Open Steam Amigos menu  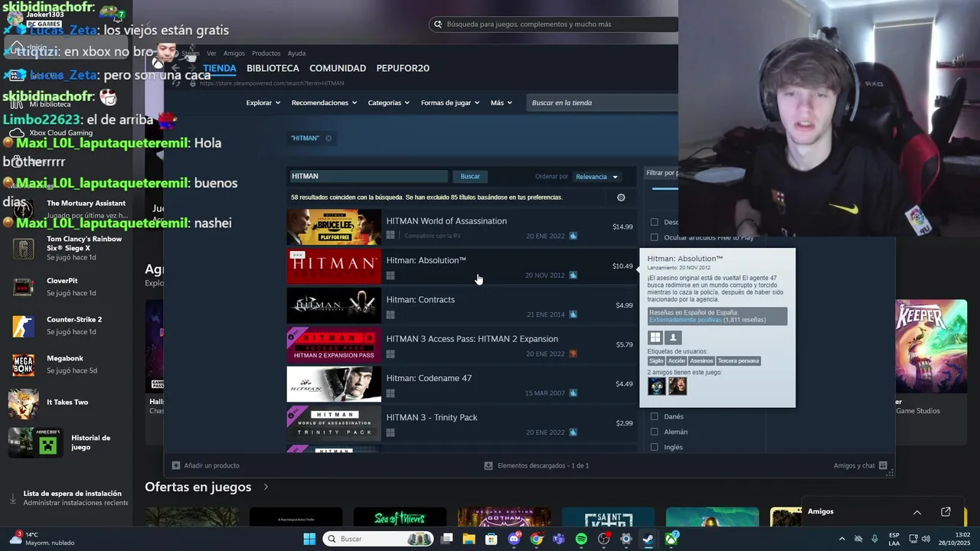[234, 54]
